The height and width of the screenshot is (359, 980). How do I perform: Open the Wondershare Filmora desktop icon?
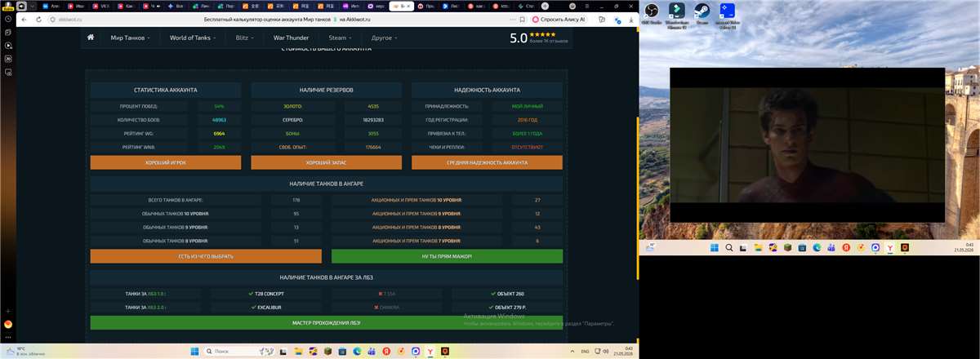(676, 15)
